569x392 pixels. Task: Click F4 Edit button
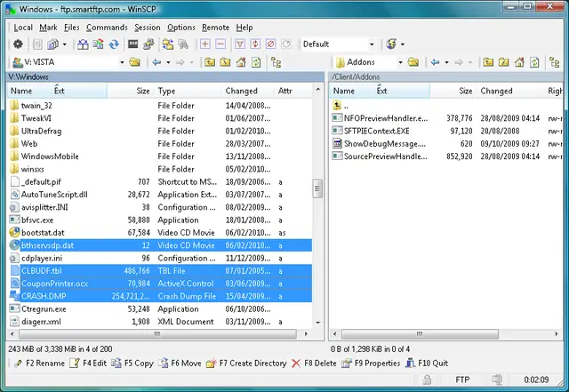88,363
